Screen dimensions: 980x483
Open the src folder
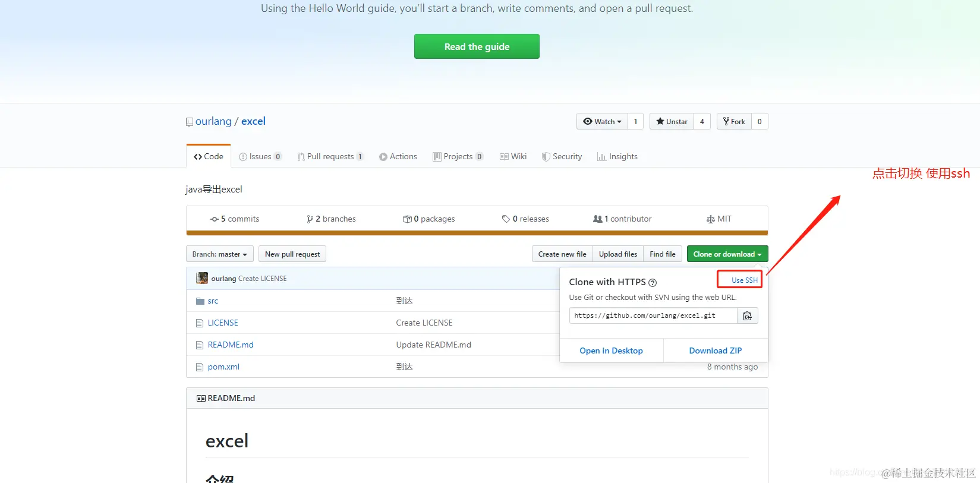213,301
